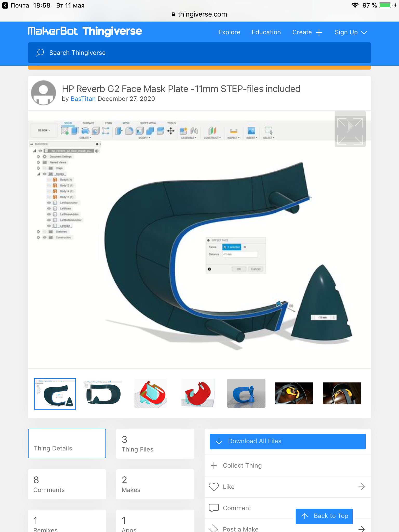Click the arrow at the Post a Make row's end

point(362,529)
